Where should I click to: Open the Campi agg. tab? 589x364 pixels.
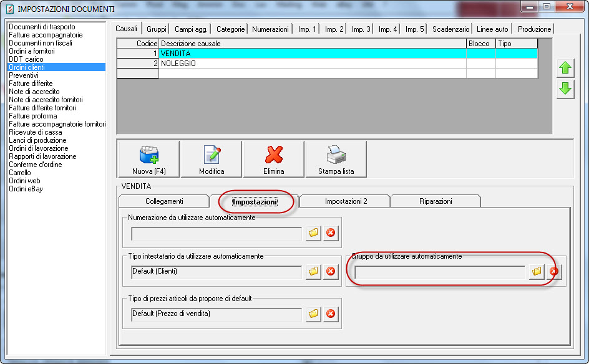tap(191, 29)
